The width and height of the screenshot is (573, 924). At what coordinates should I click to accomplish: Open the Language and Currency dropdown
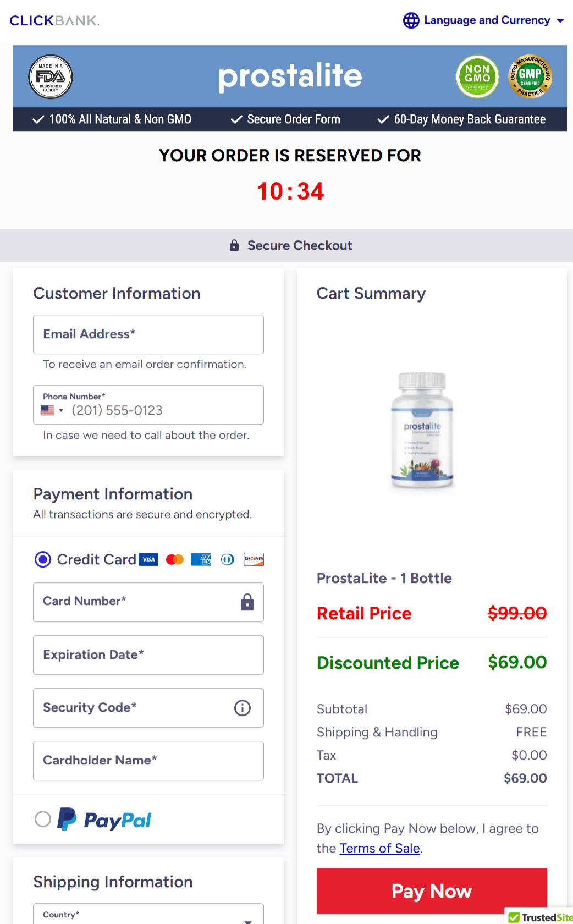[484, 20]
